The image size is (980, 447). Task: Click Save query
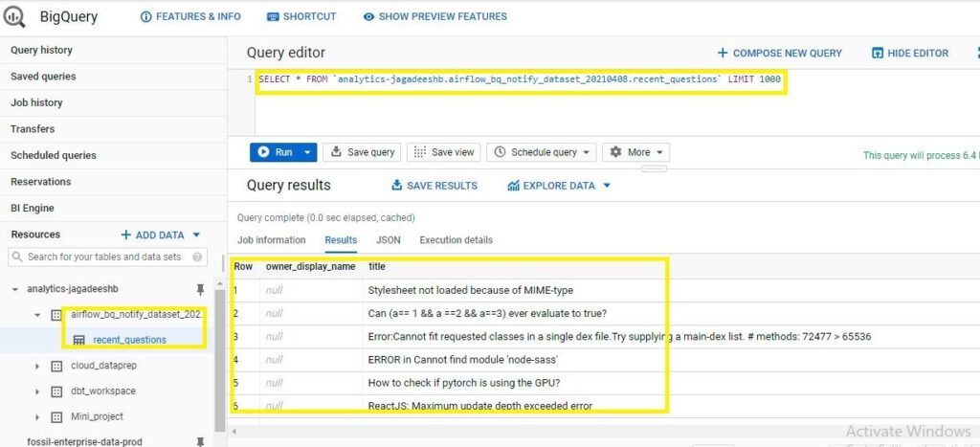click(x=363, y=152)
